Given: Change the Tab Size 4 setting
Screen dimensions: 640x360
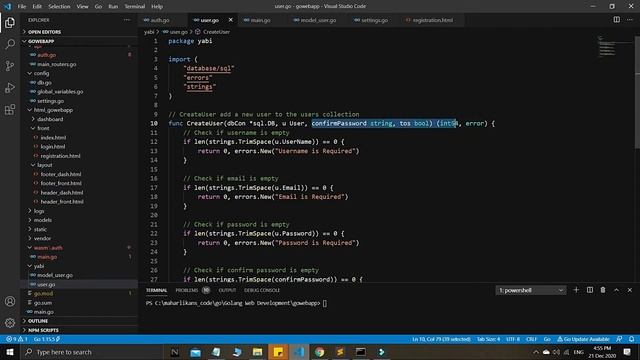Looking at the screenshot, I should 488,339.
